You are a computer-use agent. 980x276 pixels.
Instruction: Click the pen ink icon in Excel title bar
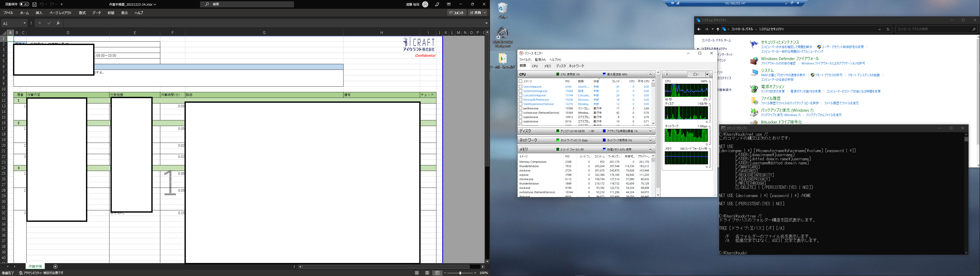click(x=437, y=4)
